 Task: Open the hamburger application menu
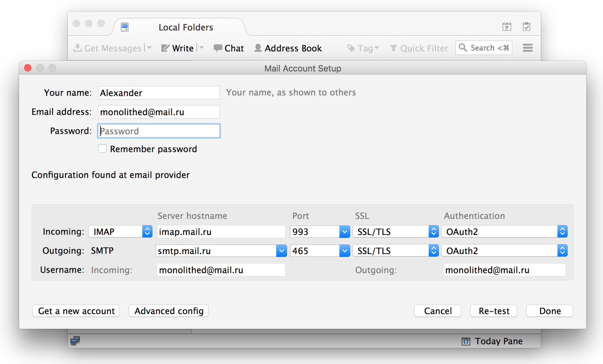pos(528,48)
